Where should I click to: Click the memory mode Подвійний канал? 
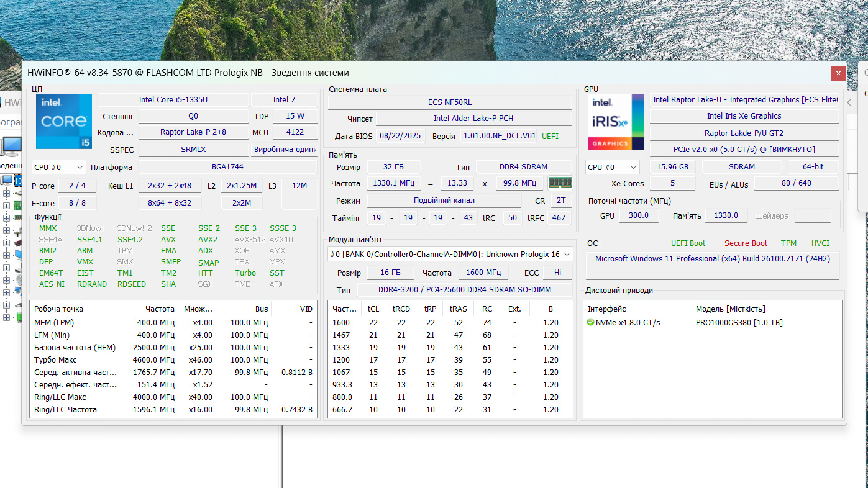[444, 201]
